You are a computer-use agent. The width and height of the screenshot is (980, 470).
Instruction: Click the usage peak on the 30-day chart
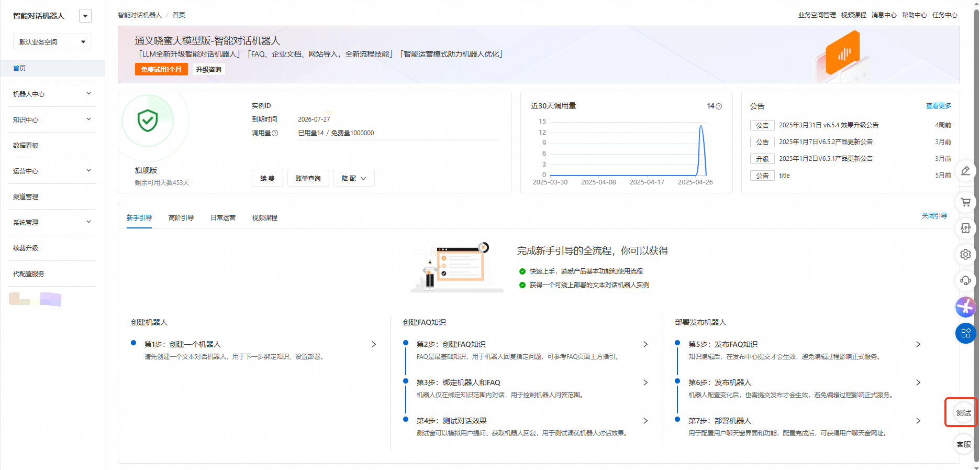pyautogui.click(x=701, y=126)
